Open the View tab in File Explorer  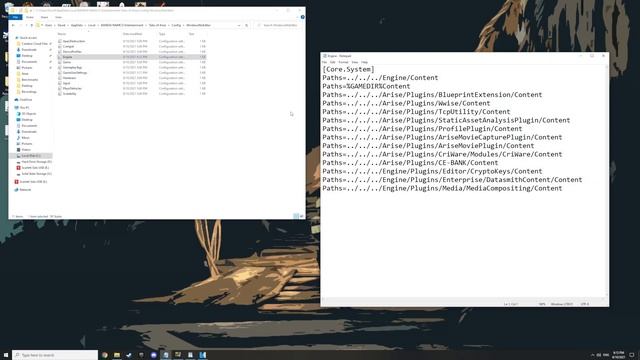58,17
